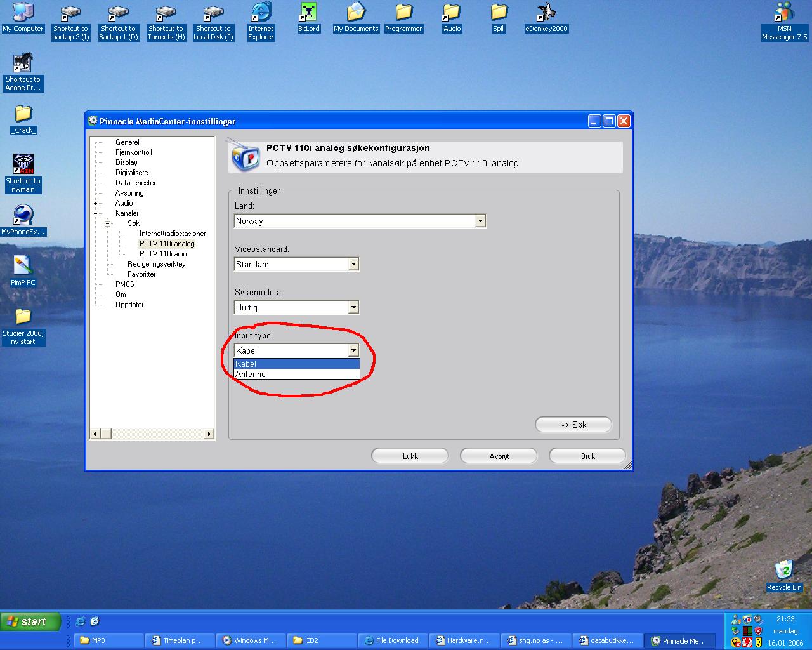Collapse the Søk tree node

pyautogui.click(x=108, y=223)
